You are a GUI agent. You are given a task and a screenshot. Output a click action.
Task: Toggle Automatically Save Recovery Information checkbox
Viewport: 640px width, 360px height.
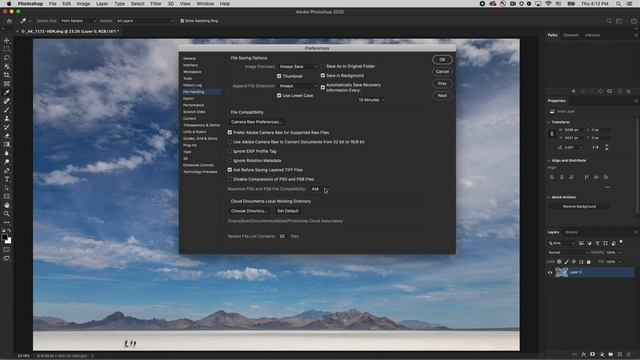323,87
